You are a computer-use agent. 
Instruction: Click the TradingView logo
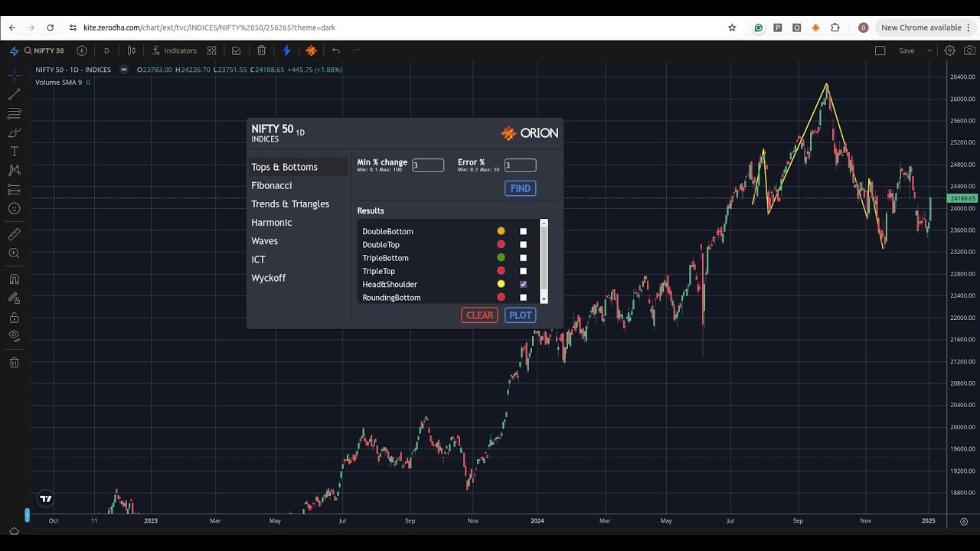tap(46, 499)
